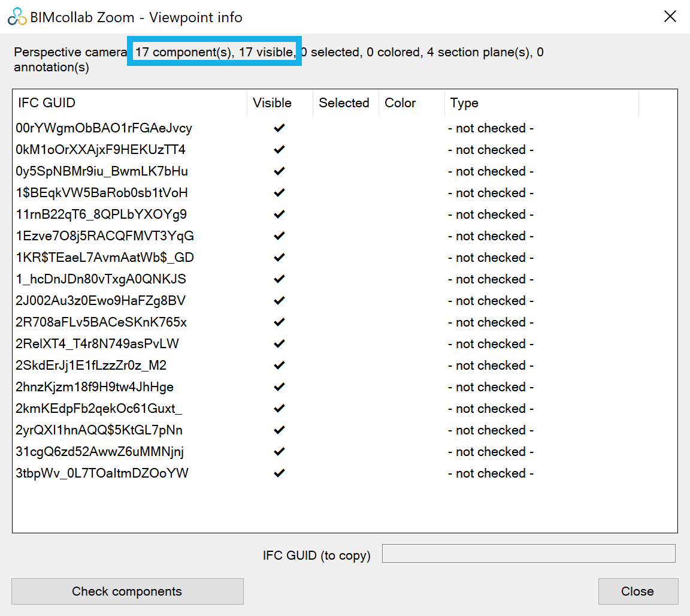The image size is (690, 616).
Task: Click '- not checked -' for 2J002Au3z0Ewo9HaFZg8BV
Action: point(491,301)
